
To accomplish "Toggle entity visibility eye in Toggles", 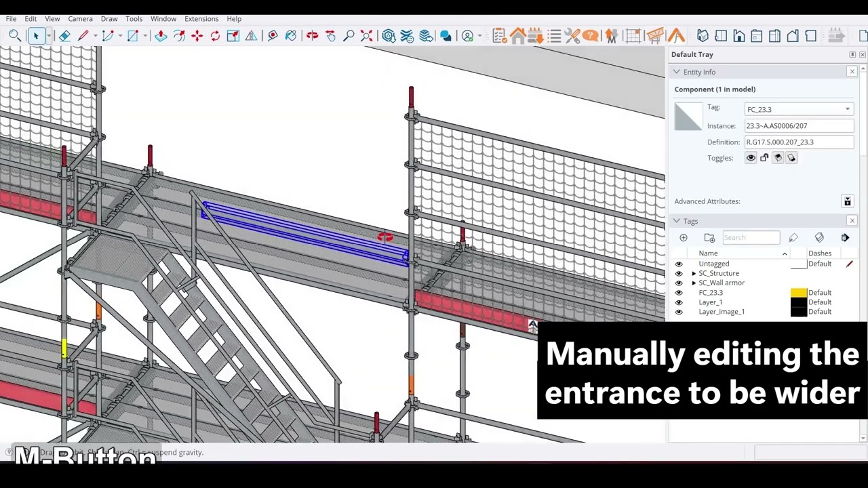I will pos(751,158).
